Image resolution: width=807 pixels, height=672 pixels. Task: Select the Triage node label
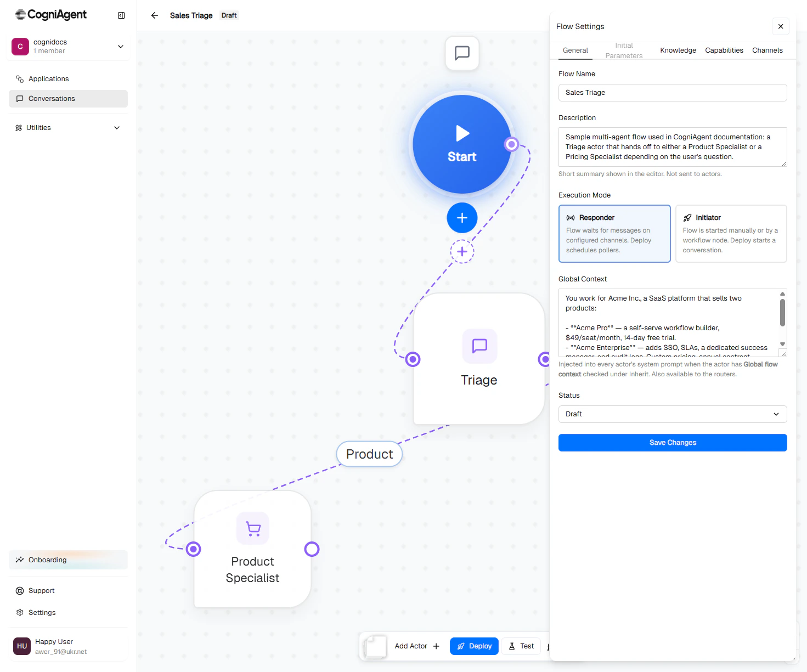(x=479, y=380)
